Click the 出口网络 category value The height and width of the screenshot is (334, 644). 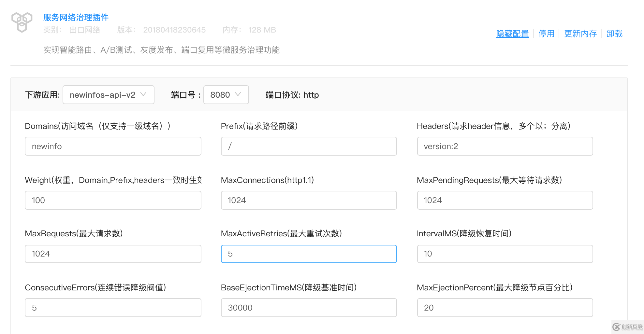tap(85, 30)
